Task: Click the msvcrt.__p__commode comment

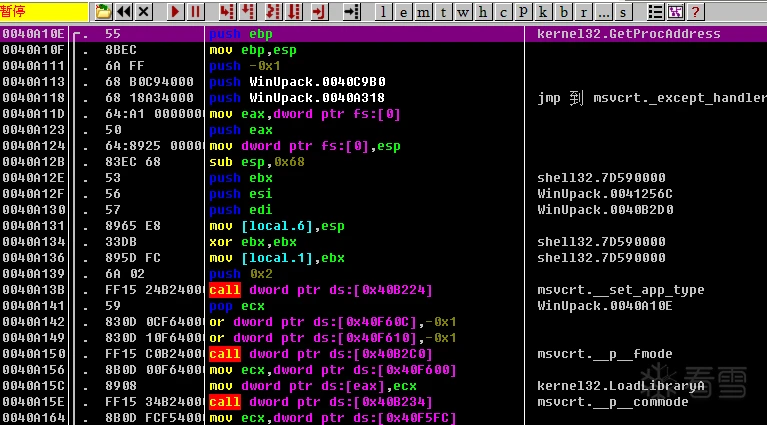Action: point(612,402)
